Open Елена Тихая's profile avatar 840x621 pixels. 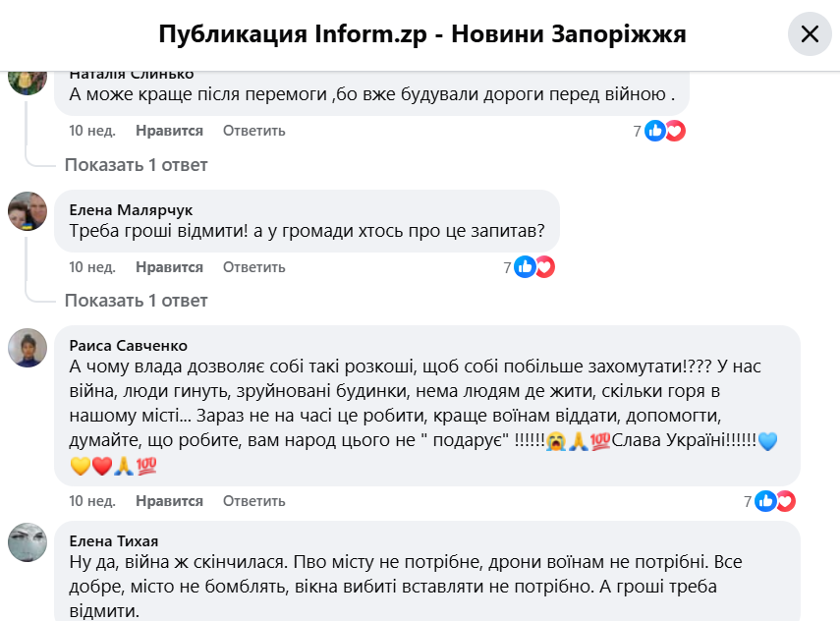28,542
